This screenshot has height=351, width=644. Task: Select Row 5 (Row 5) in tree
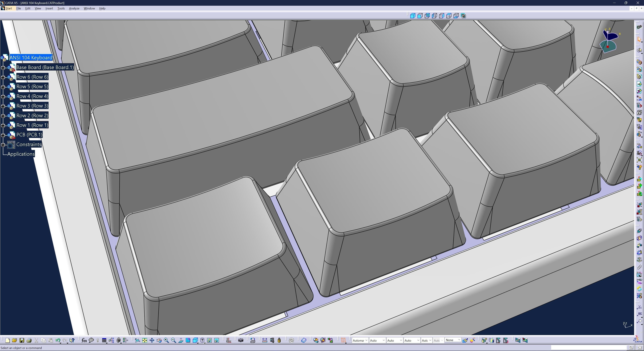(32, 87)
